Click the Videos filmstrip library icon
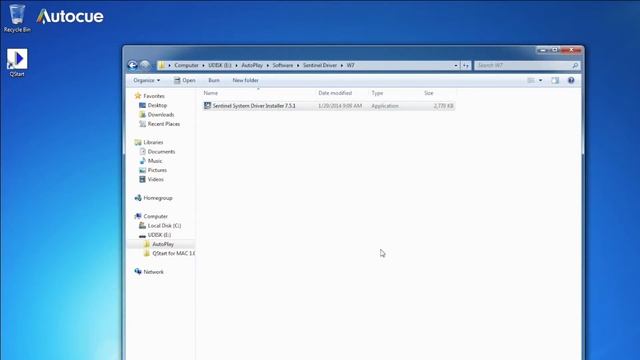This screenshot has width=640, height=360. pos(142,180)
